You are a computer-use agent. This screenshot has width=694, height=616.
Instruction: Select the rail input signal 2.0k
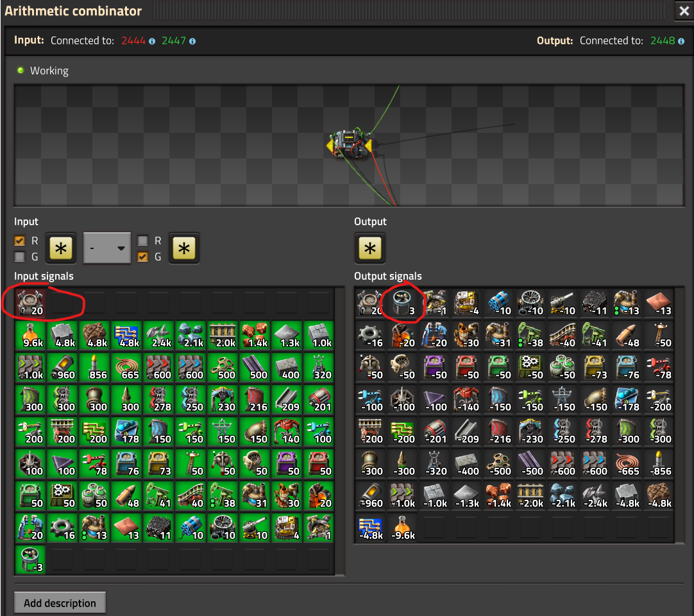coord(223,335)
